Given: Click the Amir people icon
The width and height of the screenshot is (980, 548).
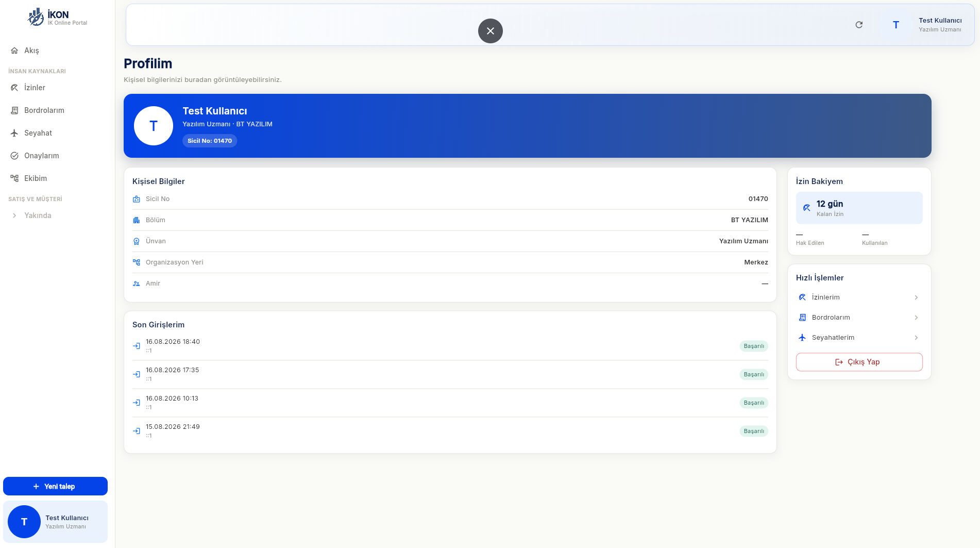Looking at the screenshot, I should (x=137, y=284).
